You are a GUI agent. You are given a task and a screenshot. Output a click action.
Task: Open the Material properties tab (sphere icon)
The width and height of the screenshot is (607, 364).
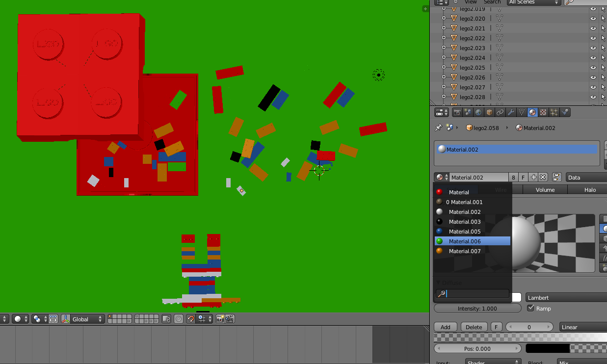[532, 112]
